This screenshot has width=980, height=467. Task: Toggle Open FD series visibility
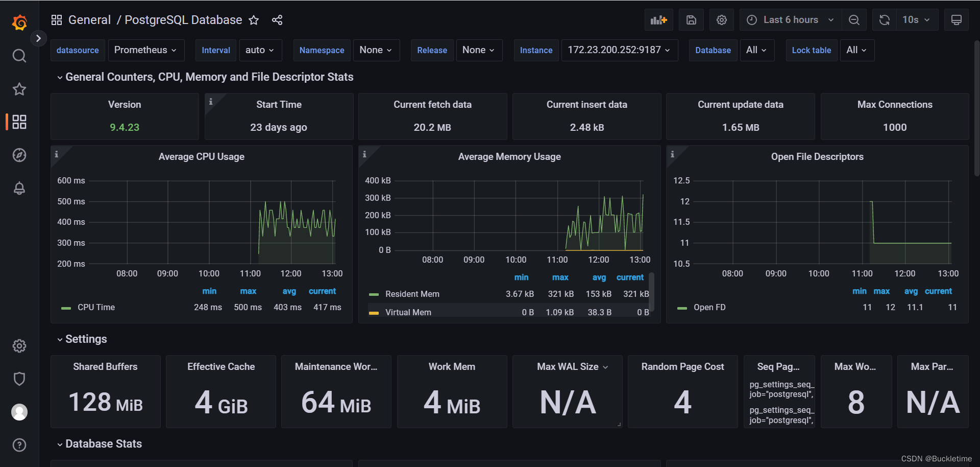pyautogui.click(x=709, y=307)
